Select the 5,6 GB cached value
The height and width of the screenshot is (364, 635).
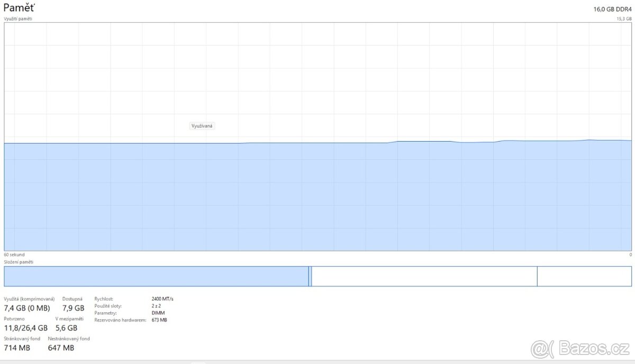coord(66,328)
